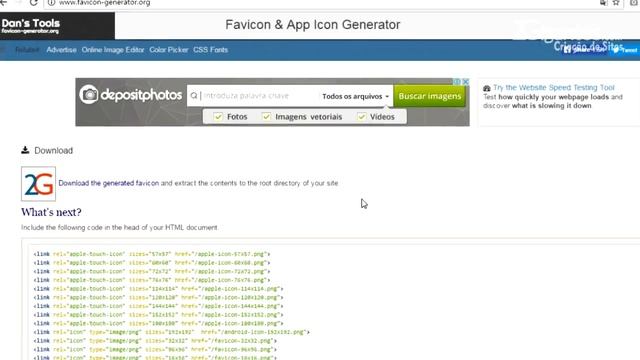Viewport: 640px width, 360px height.
Task: Toggle the Fotos checkbox
Action: [218, 117]
